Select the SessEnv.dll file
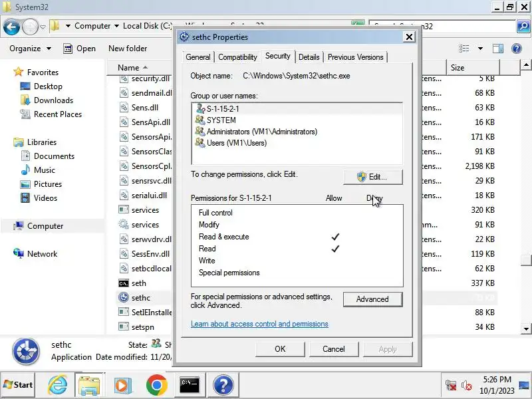532x399 pixels. pyautogui.click(x=150, y=254)
